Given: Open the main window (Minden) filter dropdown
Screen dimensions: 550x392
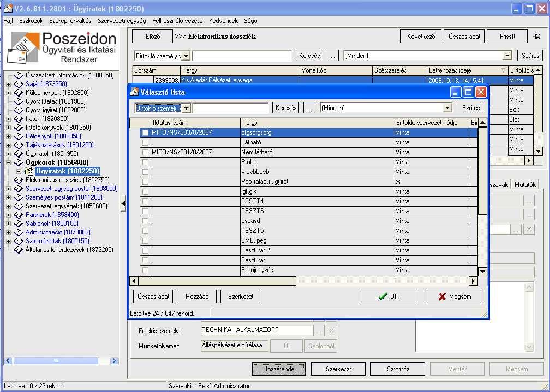Looking at the screenshot, I should coord(507,56).
